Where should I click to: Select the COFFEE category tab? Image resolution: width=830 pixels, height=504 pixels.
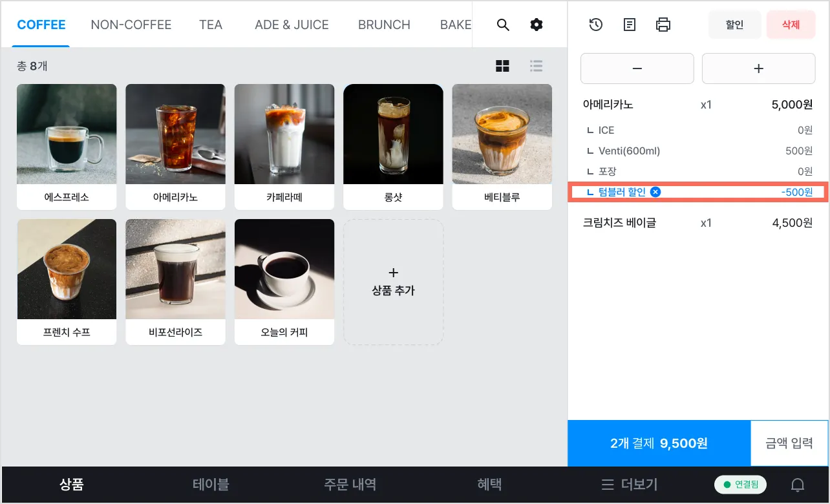point(41,25)
